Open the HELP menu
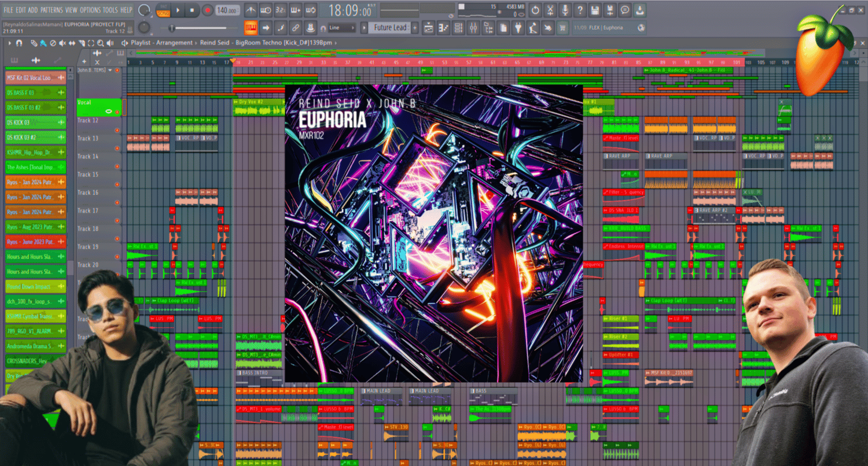The width and height of the screenshot is (868, 466). tap(127, 10)
